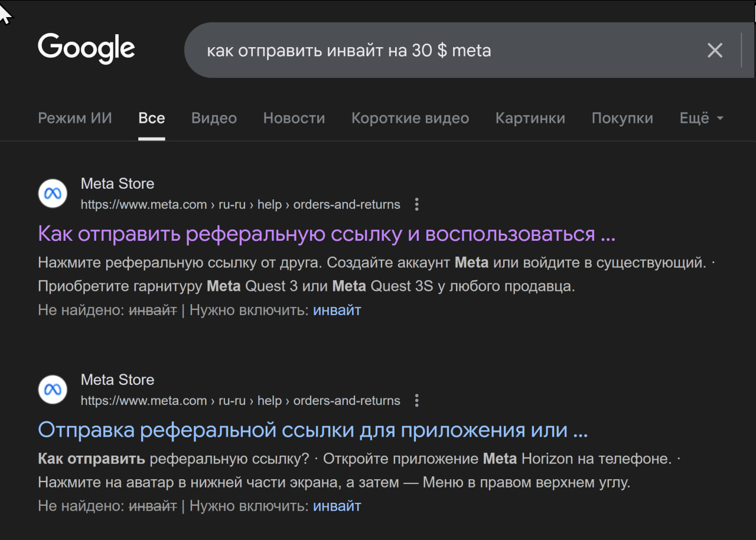Screen dimensions: 756x540
Task: Click the second Meta Store favicon
Action: click(53, 390)
